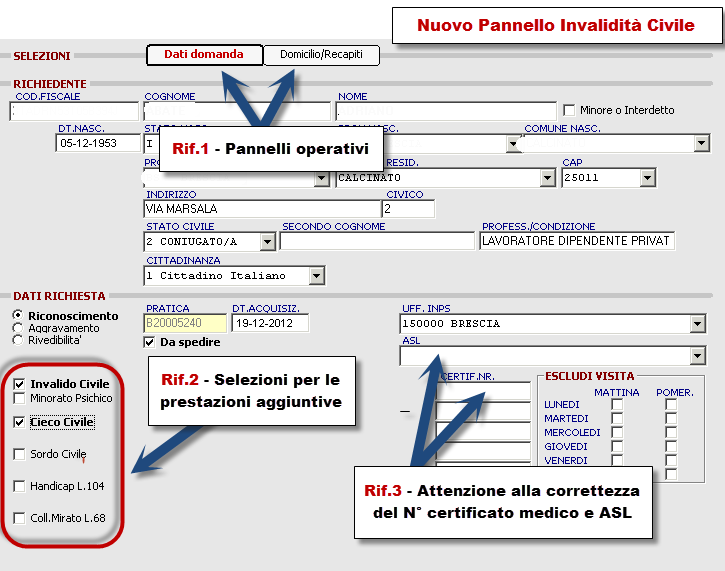Open the UFF. INPS dropdown
Screen dimensions: 725x571
pos(698,324)
